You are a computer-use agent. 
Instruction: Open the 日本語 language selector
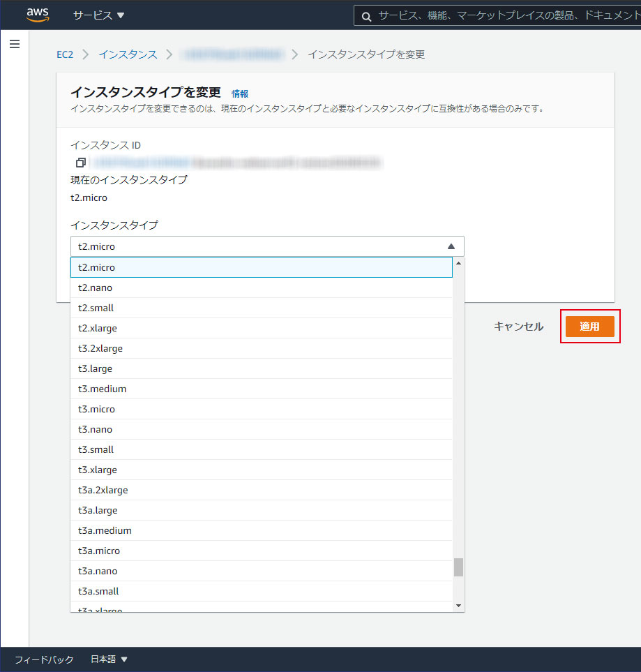(x=102, y=658)
